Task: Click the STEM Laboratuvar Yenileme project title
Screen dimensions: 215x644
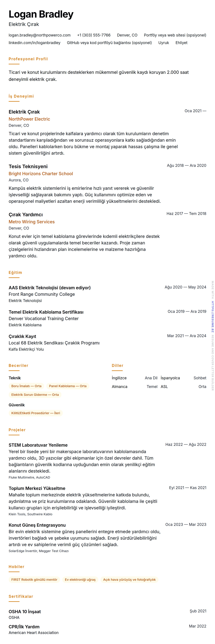Action: pyautogui.click(x=38, y=445)
